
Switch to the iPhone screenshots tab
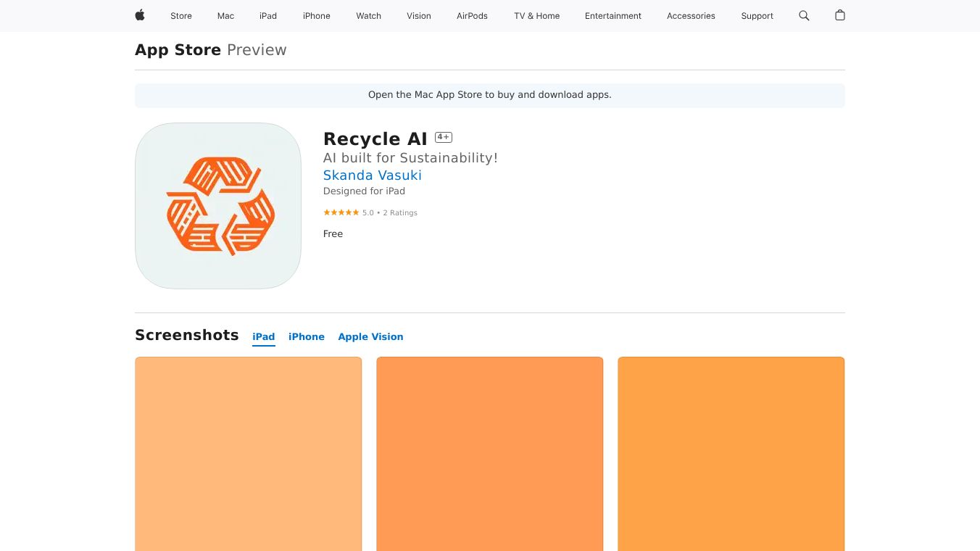click(307, 336)
